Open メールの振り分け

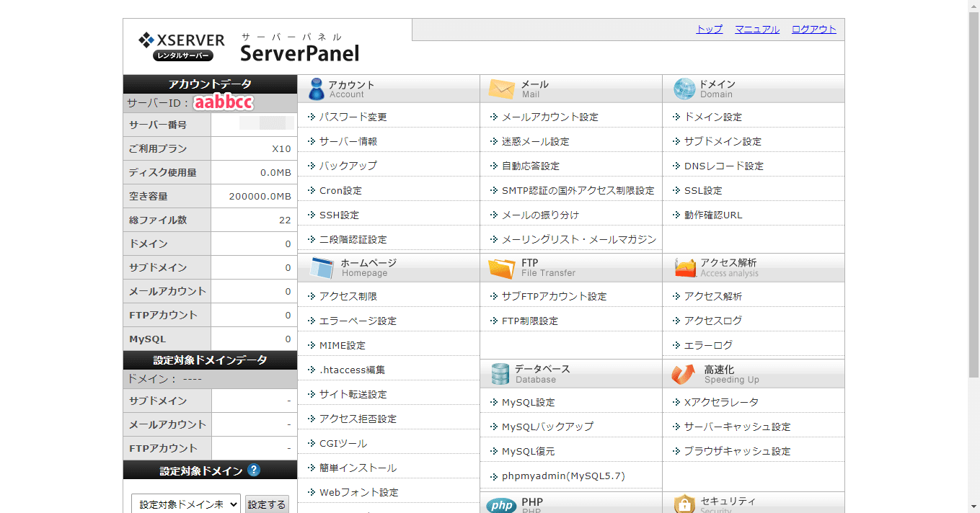(541, 215)
